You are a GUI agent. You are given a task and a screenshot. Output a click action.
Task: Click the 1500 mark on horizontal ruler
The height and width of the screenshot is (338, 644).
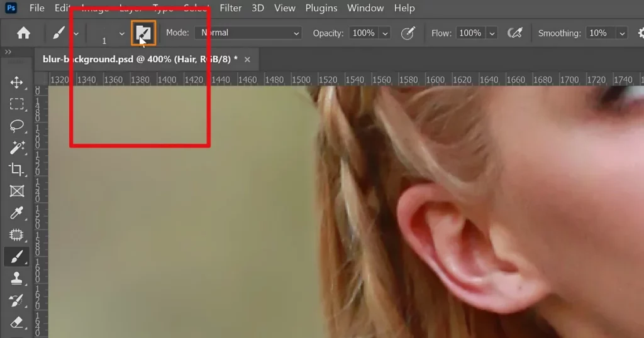[301, 80]
